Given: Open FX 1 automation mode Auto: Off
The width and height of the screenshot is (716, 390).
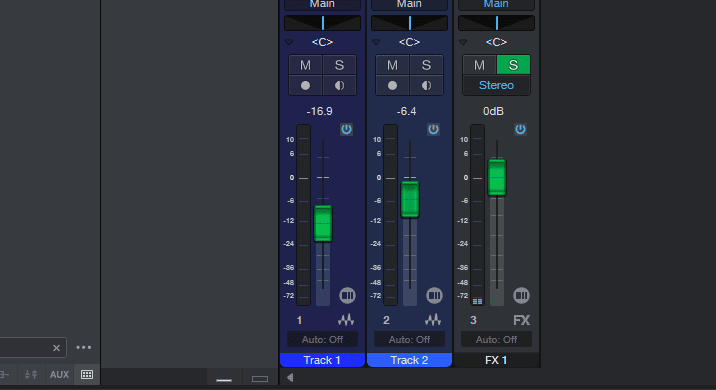Looking at the screenshot, I should [x=496, y=339].
